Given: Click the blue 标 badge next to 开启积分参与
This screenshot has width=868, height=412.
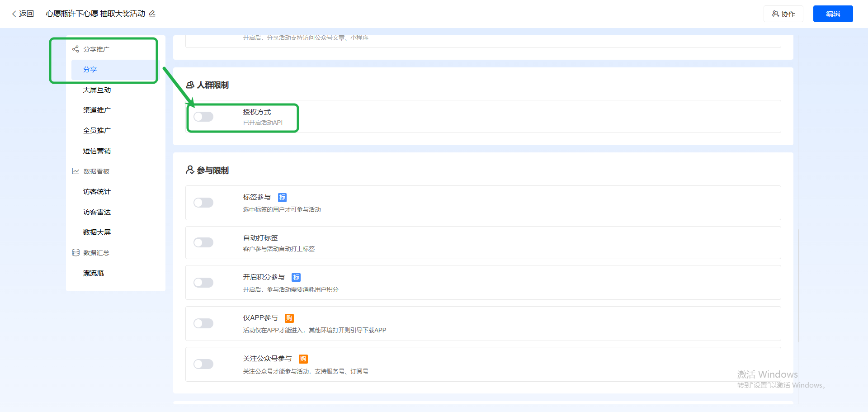Looking at the screenshot, I should coord(296,278).
